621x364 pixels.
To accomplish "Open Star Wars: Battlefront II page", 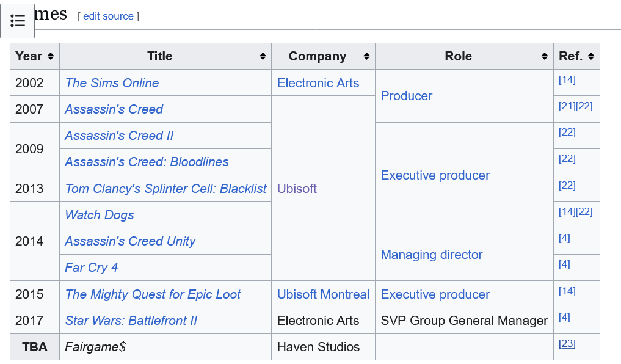I will (131, 321).
